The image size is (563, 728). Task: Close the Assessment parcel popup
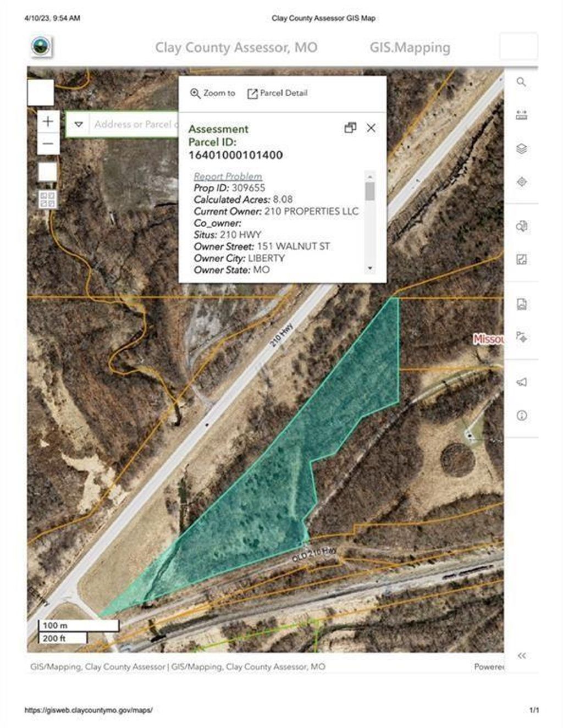click(x=371, y=128)
